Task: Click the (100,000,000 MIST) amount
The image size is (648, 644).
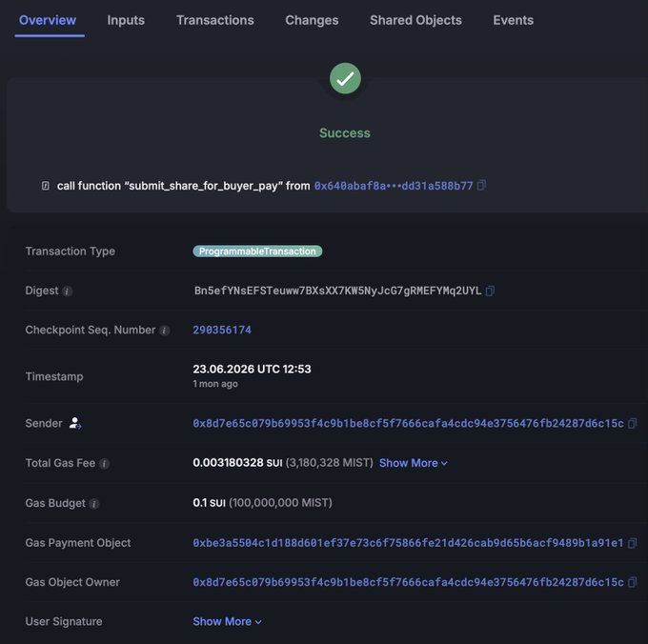Action: 280,503
